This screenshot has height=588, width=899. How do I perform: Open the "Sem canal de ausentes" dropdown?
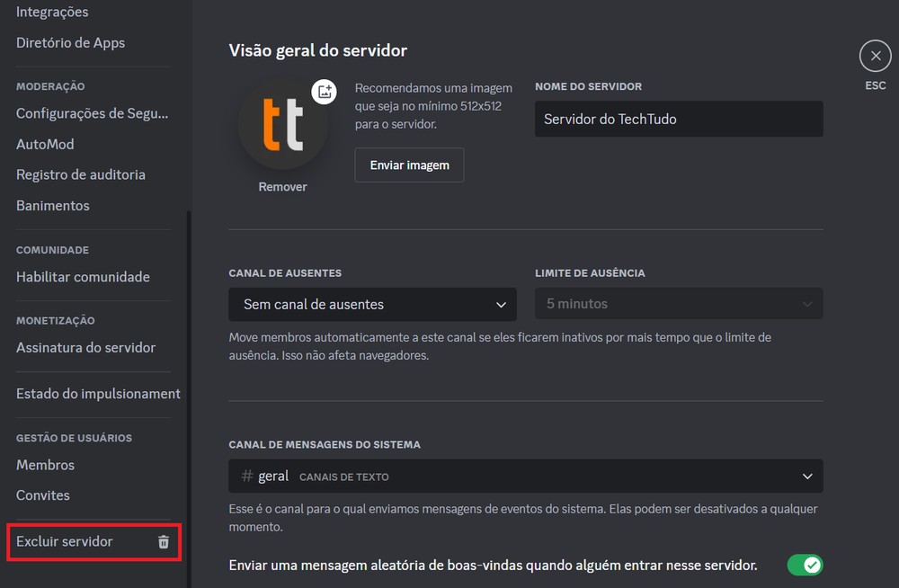[x=372, y=304]
